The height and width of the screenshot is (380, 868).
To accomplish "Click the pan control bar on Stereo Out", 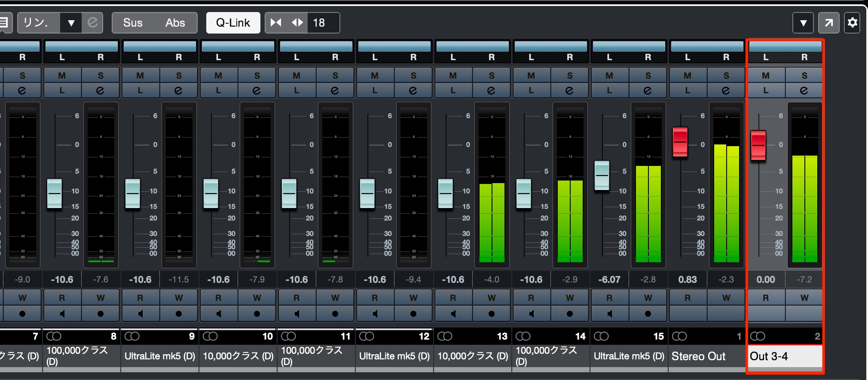I will pyautogui.click(x=707, y=46).
